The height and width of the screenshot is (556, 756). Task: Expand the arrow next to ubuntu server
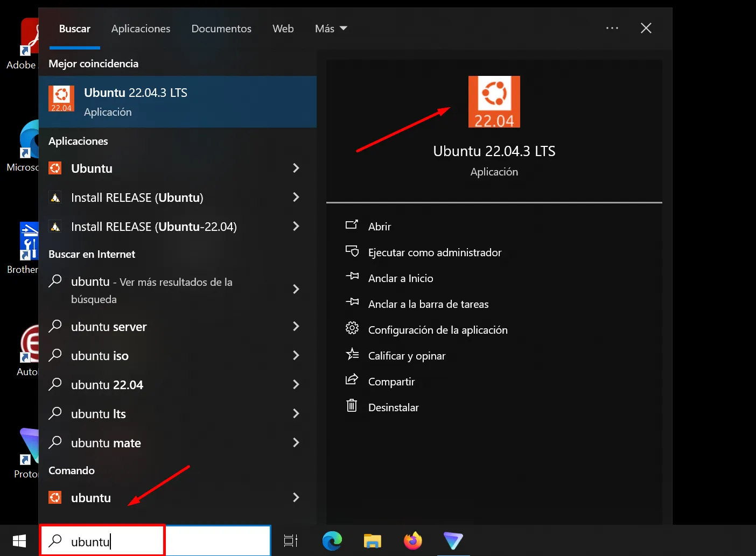coord(296,327)
